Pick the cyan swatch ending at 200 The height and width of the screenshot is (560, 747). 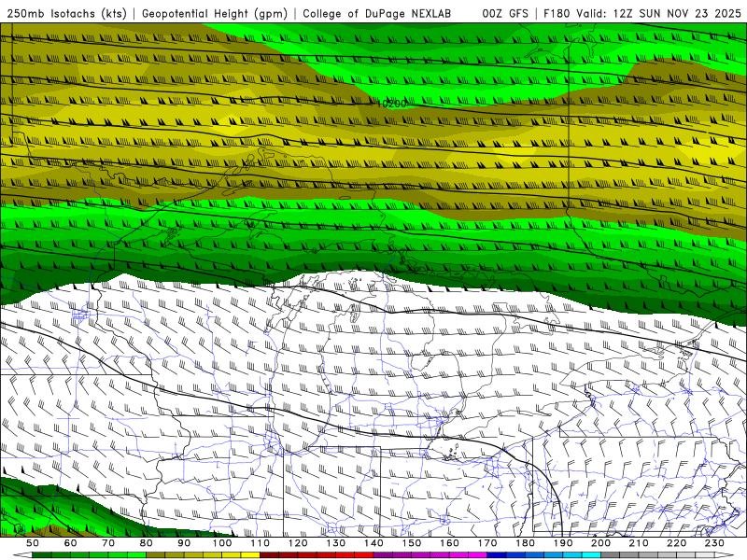(x=591, y=555)
